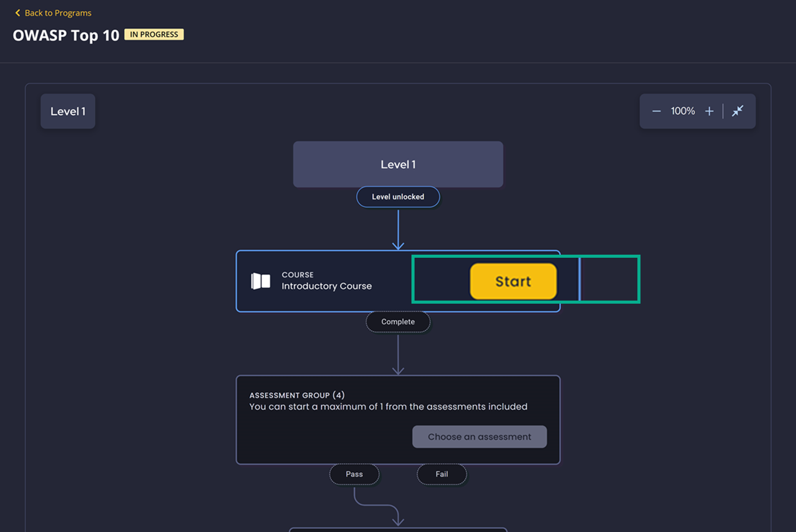
Task: Start the Introductory Course
Action: 513,282
